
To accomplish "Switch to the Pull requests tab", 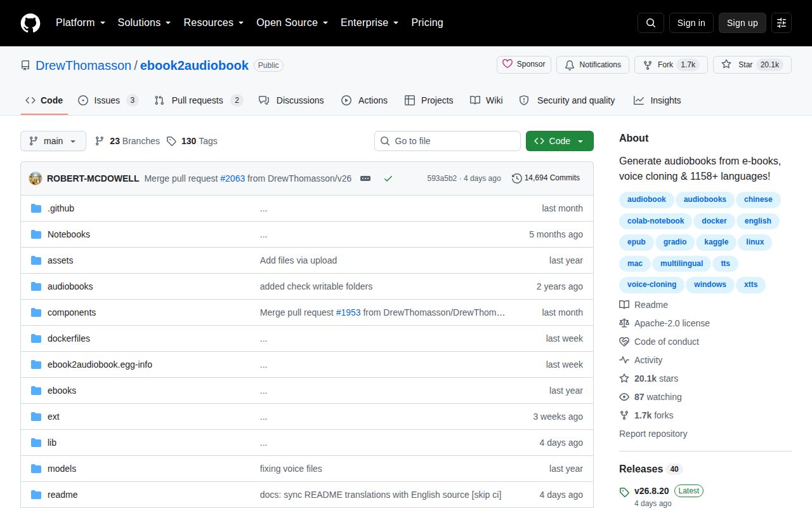I will [199, 100].
